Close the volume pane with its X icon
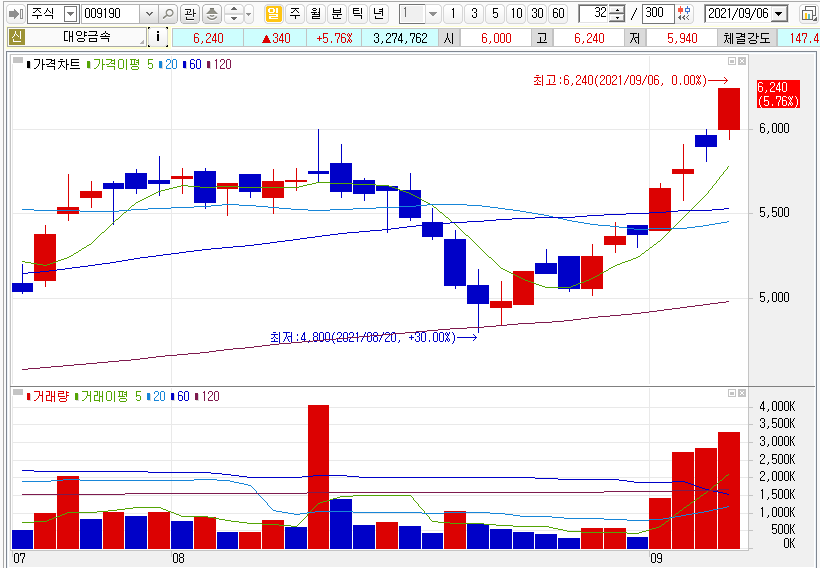The height and width of the screenshot is (568, 820). (x=742, y=393)
